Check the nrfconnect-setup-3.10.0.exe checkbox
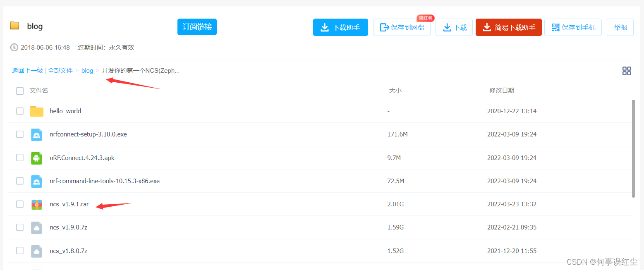This screenshot has height=270, width=644. coord(20,134)
